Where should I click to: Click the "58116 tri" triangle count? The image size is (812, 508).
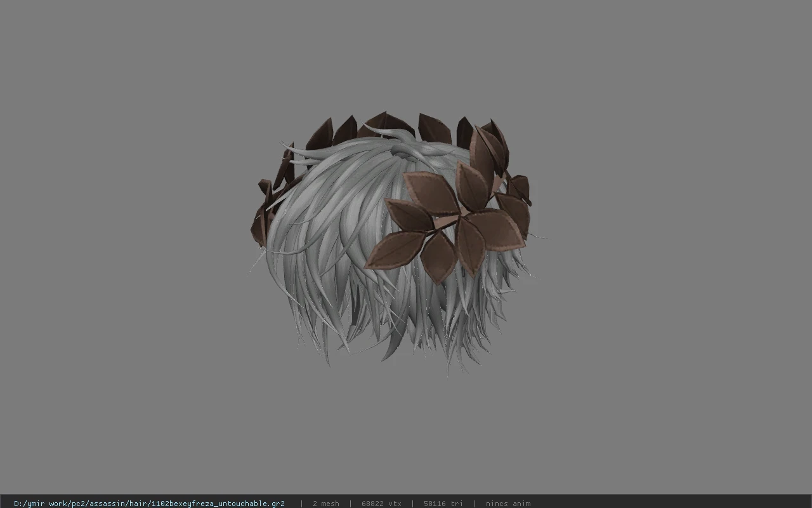pyautogui.click(x=443, y=504)
